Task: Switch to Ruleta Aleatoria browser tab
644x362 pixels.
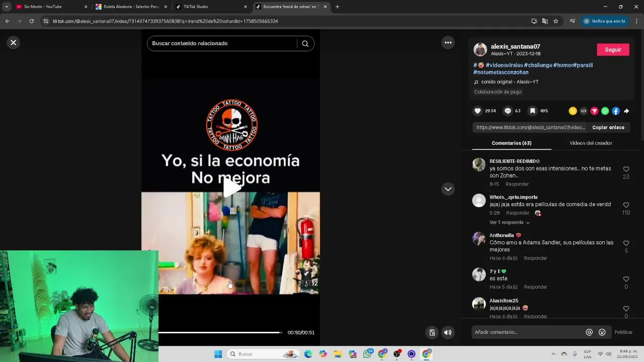Action: coord(132,7)
